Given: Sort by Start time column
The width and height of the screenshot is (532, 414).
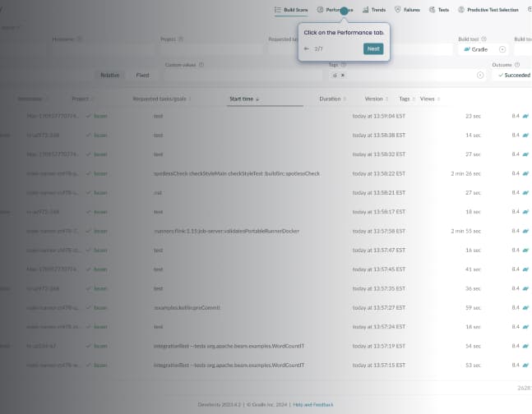Looking at the screenshot, I should [x=243, y=99].
